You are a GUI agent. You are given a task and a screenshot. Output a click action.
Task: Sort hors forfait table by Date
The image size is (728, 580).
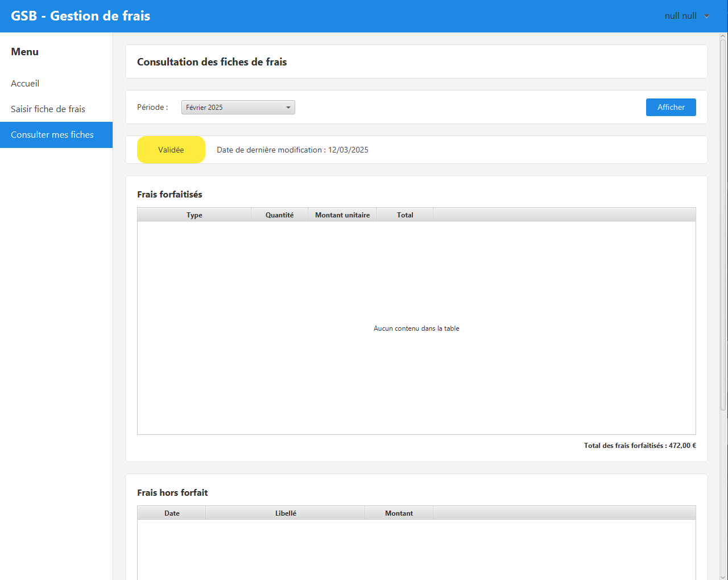(172, 513)
